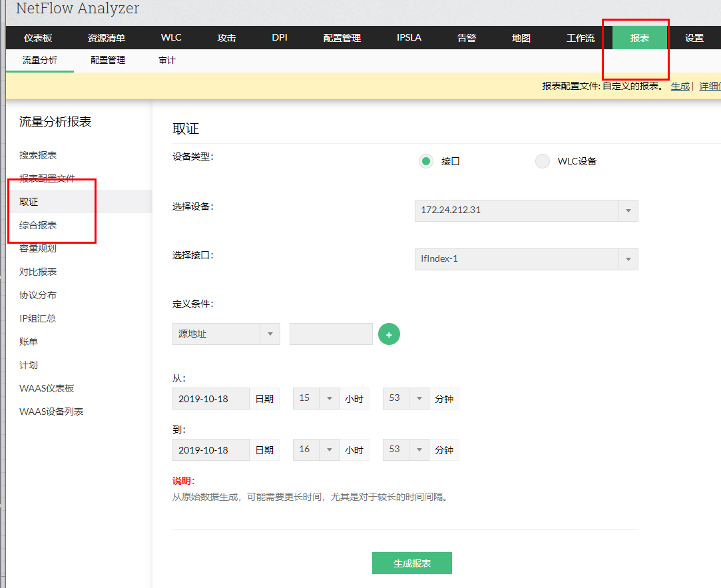Open the 仪表板 menu tab
Viewport: 721px width, 588px height.
(x=38, y=38)
